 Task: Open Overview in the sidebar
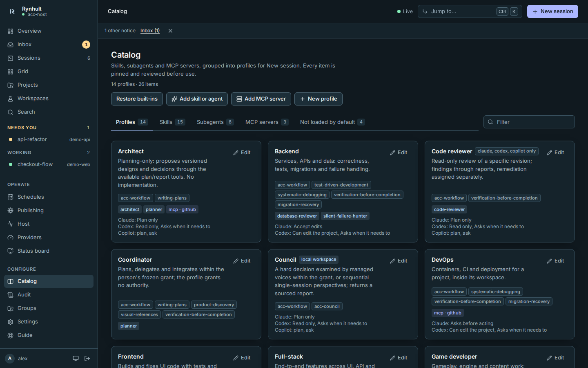click(49, 31)
